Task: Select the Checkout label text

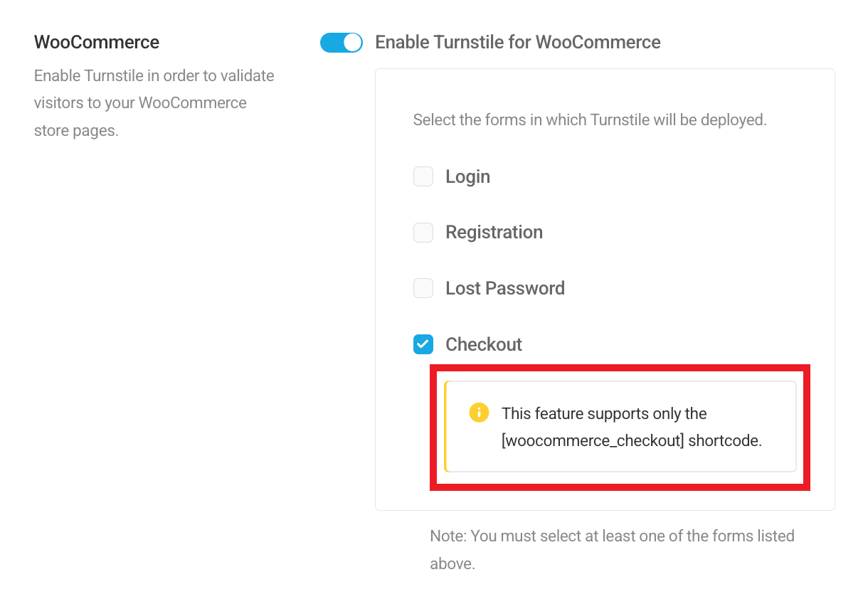Action: (x=483, y=344)
